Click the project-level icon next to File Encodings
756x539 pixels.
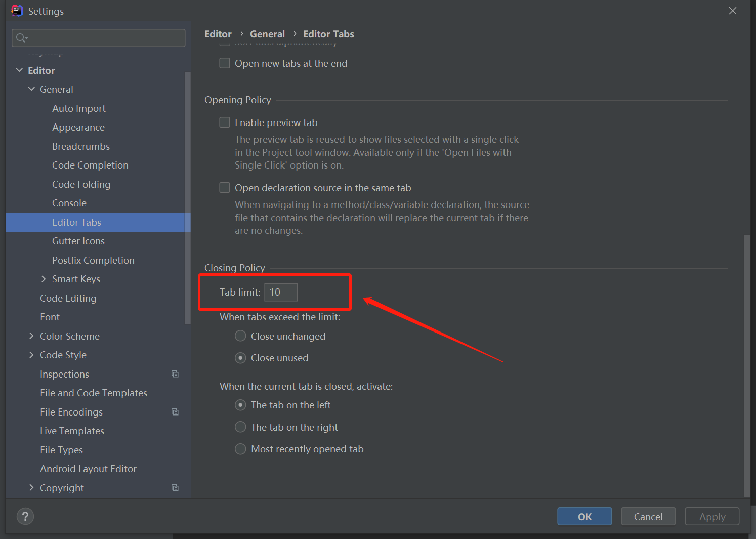point(175,412)
